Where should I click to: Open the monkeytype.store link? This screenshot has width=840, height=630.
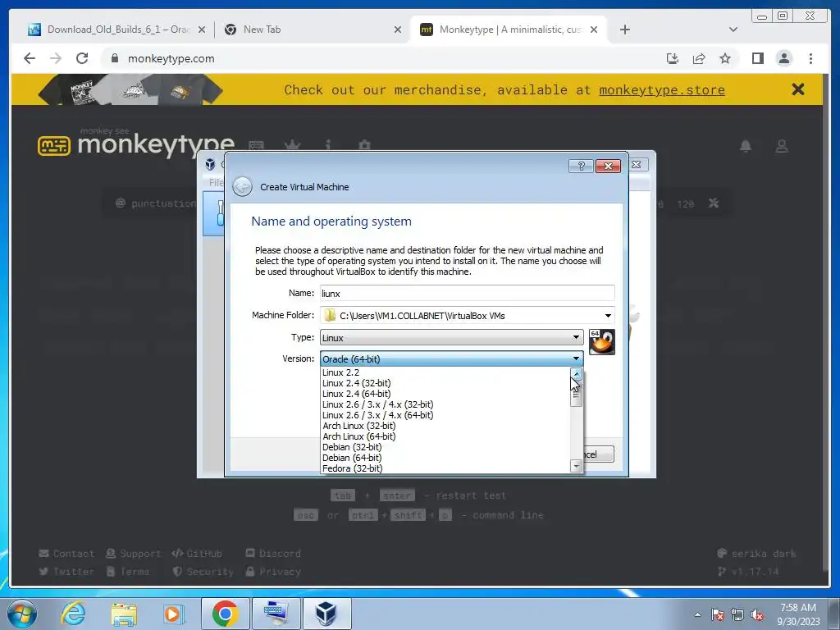tap(662, 90)
